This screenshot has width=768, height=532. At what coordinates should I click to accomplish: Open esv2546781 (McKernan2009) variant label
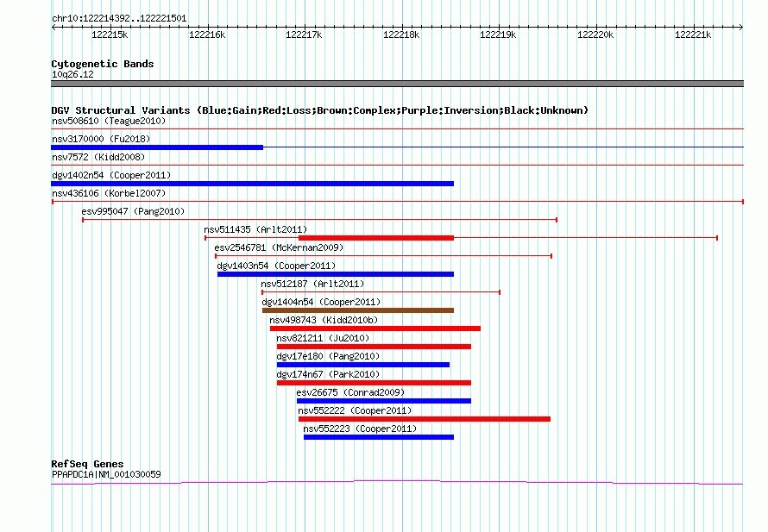coord(280,247)
